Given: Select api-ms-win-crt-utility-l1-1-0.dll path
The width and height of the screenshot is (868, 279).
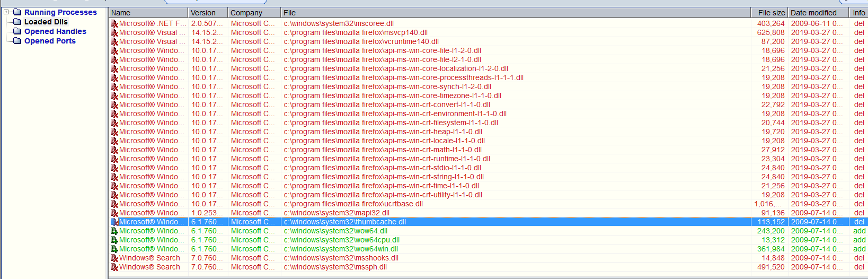Looking at the screenshot, I should click(x=383, y=195).
